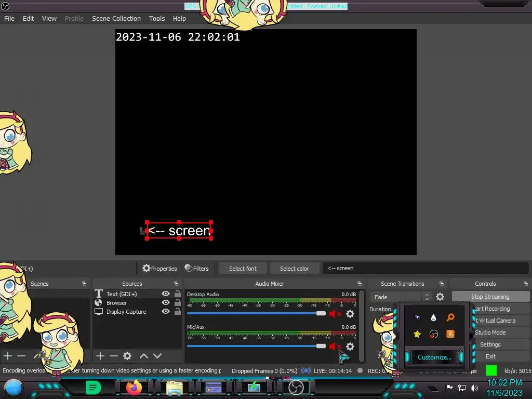The image size is (532, 399).
Task: Toggle mute on Desktop Audio
Action: pos(335,314)
